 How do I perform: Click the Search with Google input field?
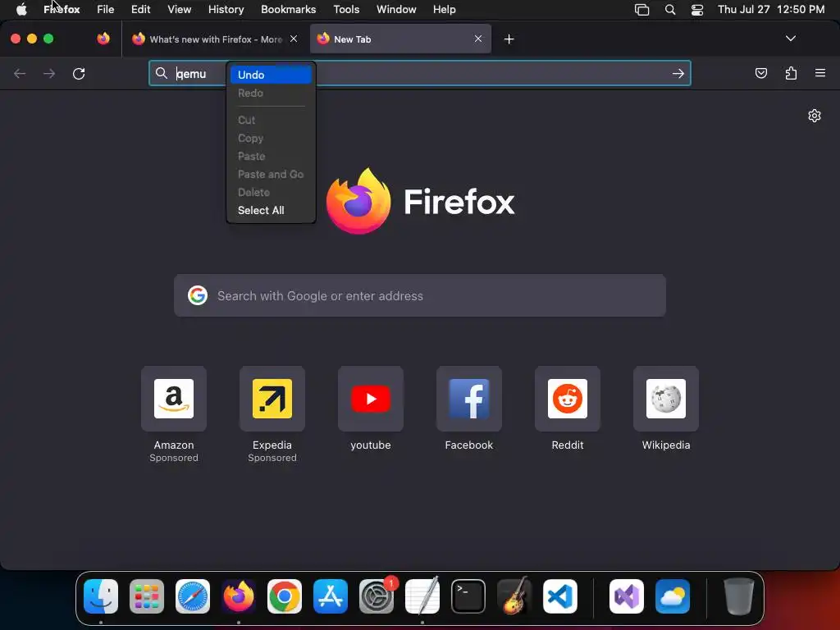click(x=420, y=295)
